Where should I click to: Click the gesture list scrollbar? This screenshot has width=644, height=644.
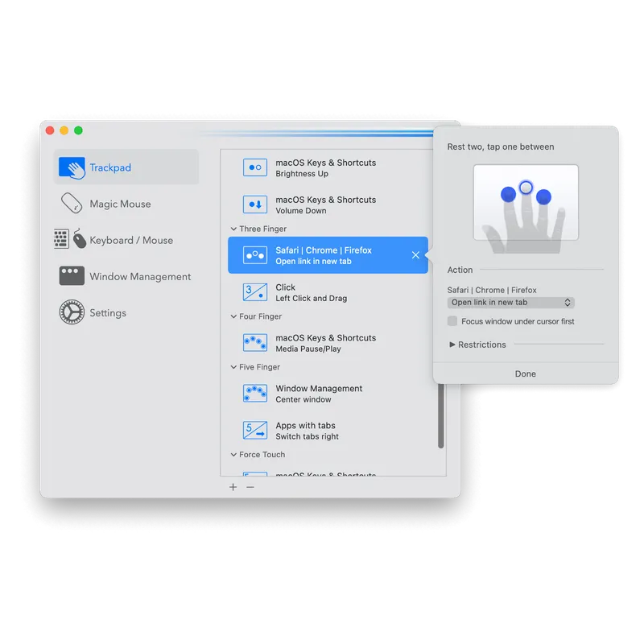[x=440, y=415]
